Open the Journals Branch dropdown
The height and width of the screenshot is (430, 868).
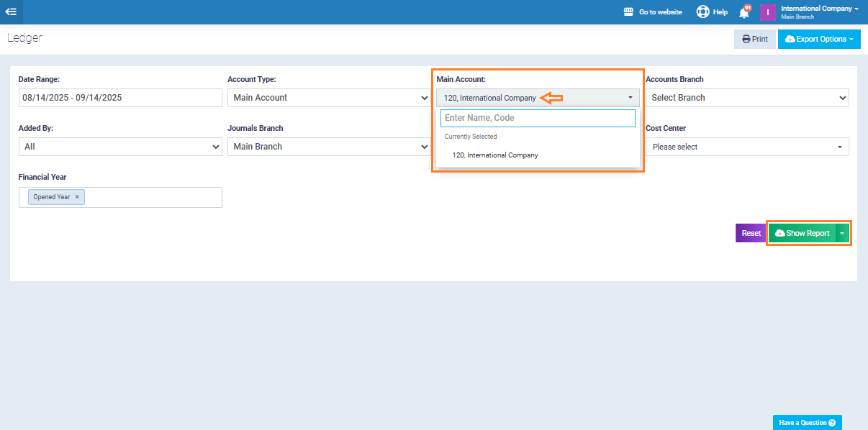point(329,147)
